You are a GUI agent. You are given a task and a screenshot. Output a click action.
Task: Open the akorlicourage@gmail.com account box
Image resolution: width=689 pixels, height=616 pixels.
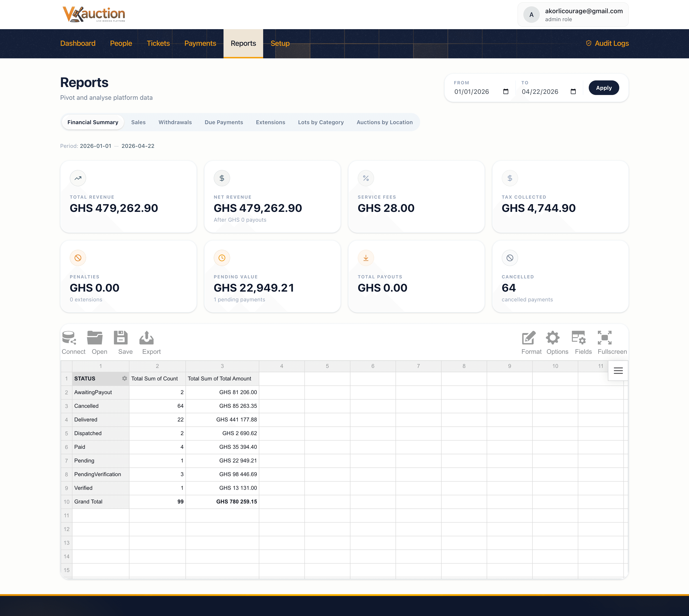(x=573, y=15)
